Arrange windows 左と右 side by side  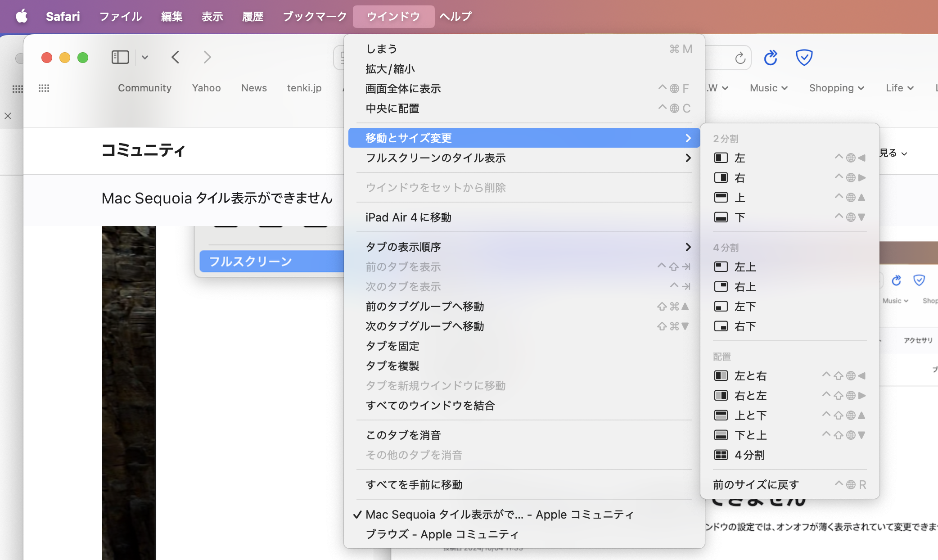750,376
